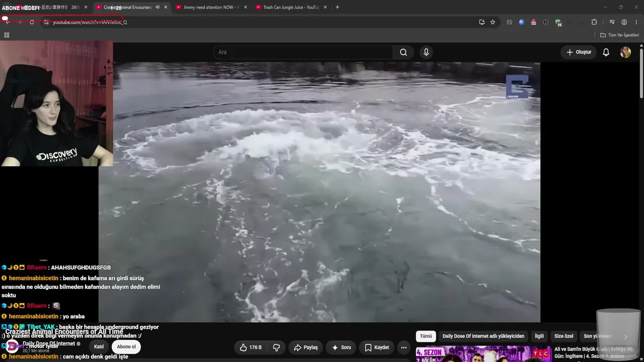Click the Chrome extension icon with 16 badge
Screen dimensions: 644x362
pyautogui.click(x=558, y=23)
